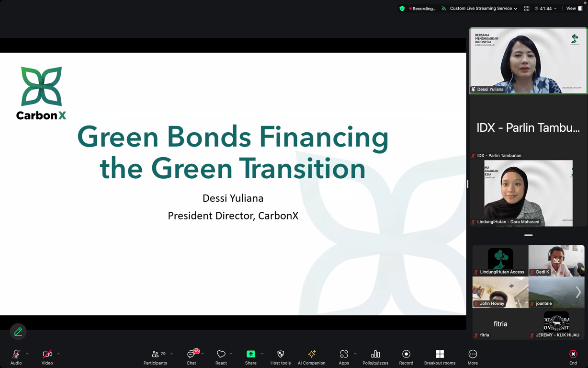Select fitria participant tile
The image size is (588, 368).
coord(500,324)
